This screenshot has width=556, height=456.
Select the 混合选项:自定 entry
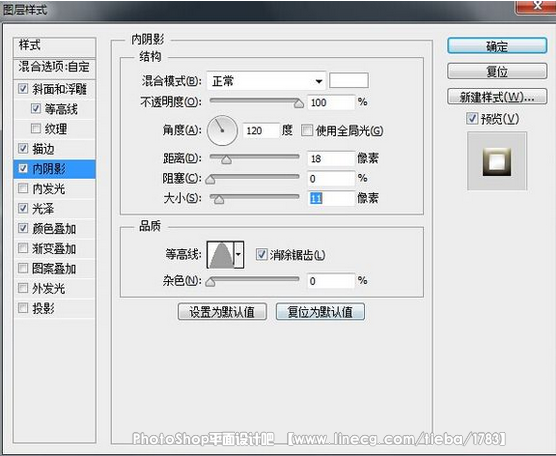click(x=55, y=67)
